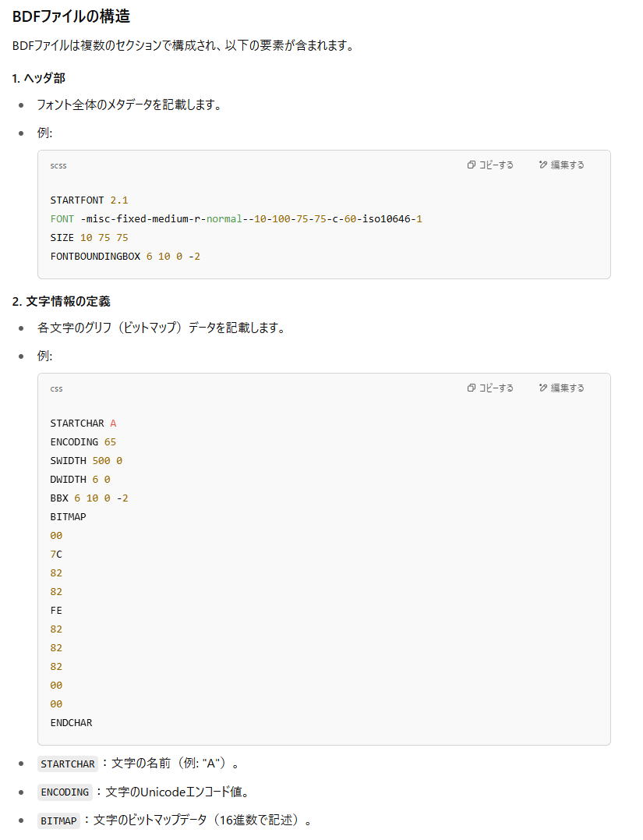Click the 1. ヘッダ部 section heading
Screen dimensions: 643x840
click(x=38, y=78)
